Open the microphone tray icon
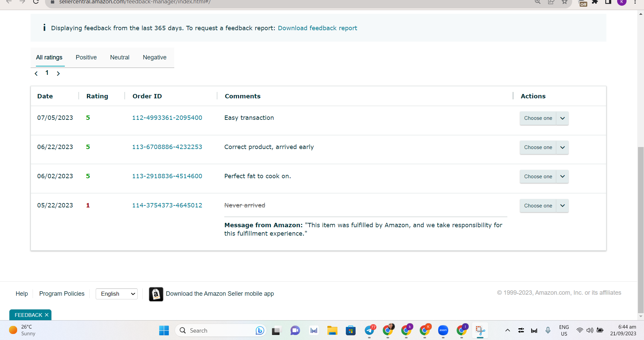This screenshot has height=340, width=644. [548, 331]
